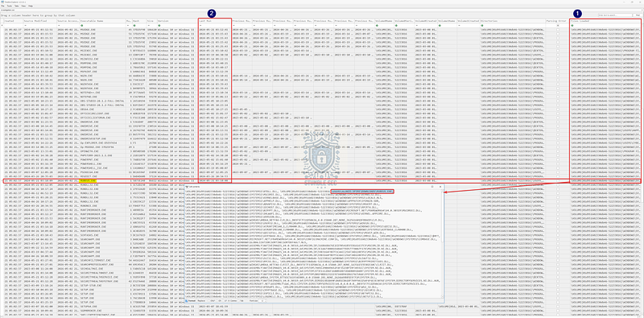Toggle Parsing Error checkbox for RUBEUS.EXE row
This screenshot has height=318, width=644.
(558, 180)
